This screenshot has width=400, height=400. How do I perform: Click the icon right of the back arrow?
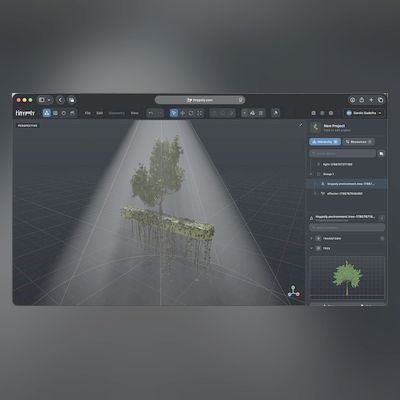pyautogui.click(x=71, y=100)
